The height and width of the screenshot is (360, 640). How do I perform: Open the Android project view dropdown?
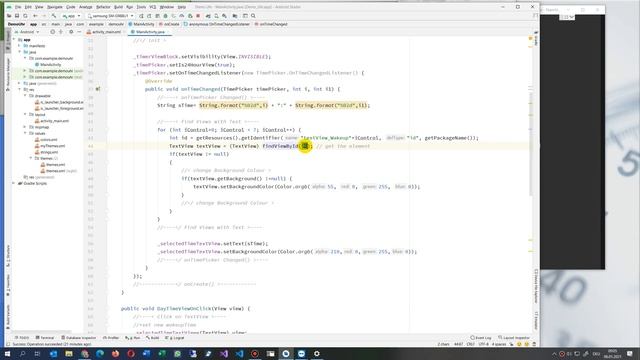point(27,32)
